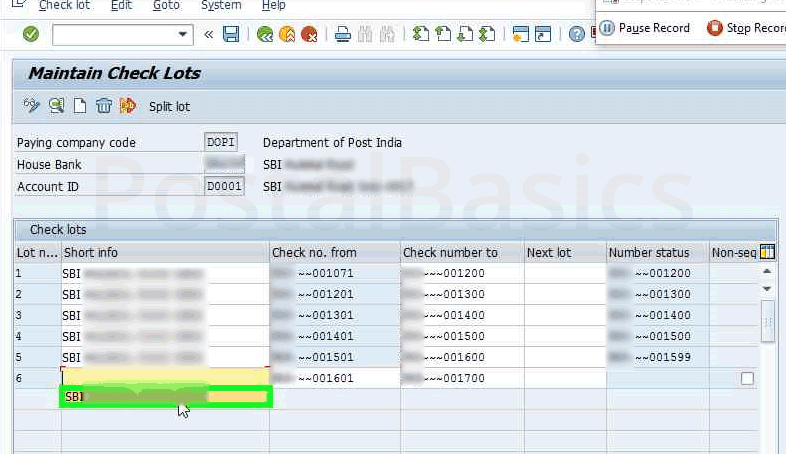This screenshot has width=786, height=454.
Task: Collapse the command field with double chevron
Action: coord(208,34)
